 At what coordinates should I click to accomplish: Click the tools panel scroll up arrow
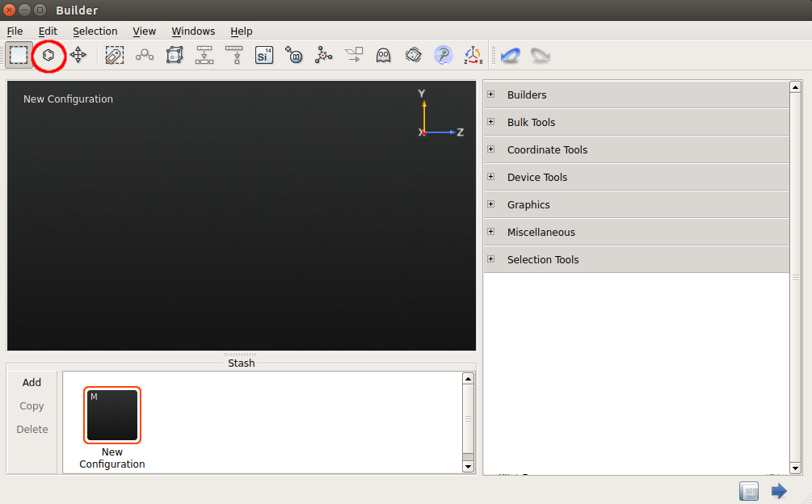[x=795, y=87]
